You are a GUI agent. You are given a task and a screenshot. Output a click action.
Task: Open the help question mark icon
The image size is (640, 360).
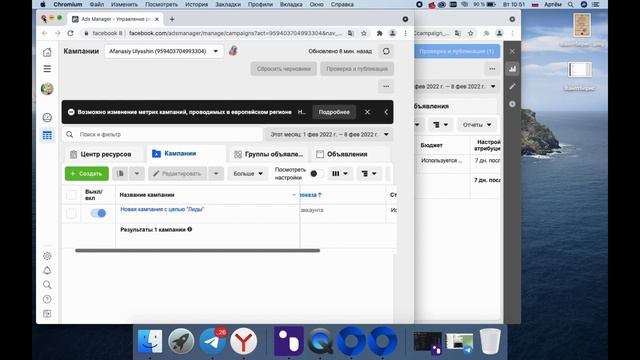pos(47,299)
